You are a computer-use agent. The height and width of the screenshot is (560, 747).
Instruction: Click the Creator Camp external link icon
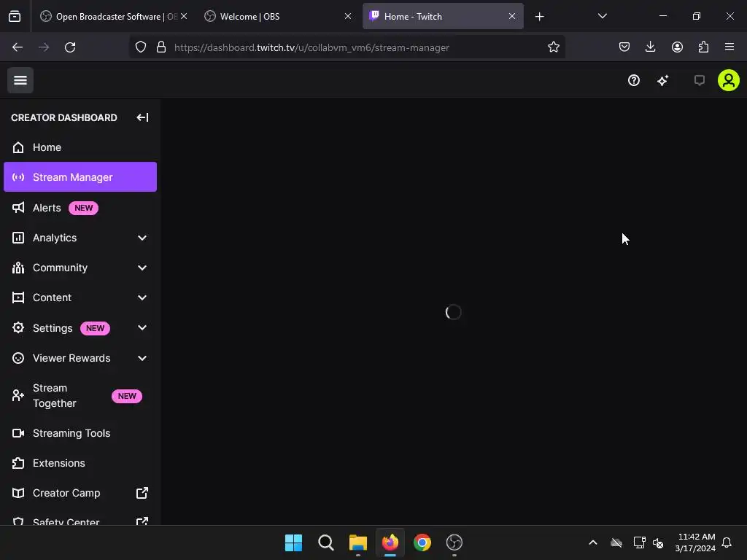pyautogui.click(x=142, y=493)
